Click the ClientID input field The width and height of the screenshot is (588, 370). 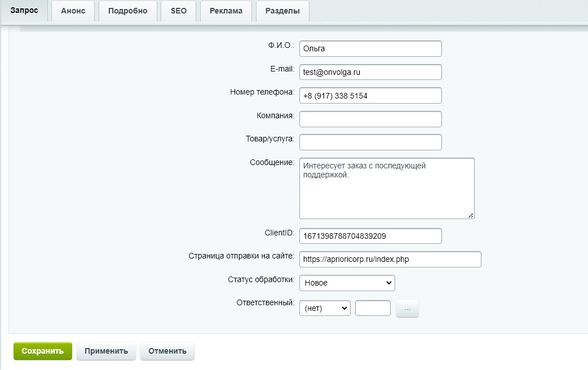(370, 236)
